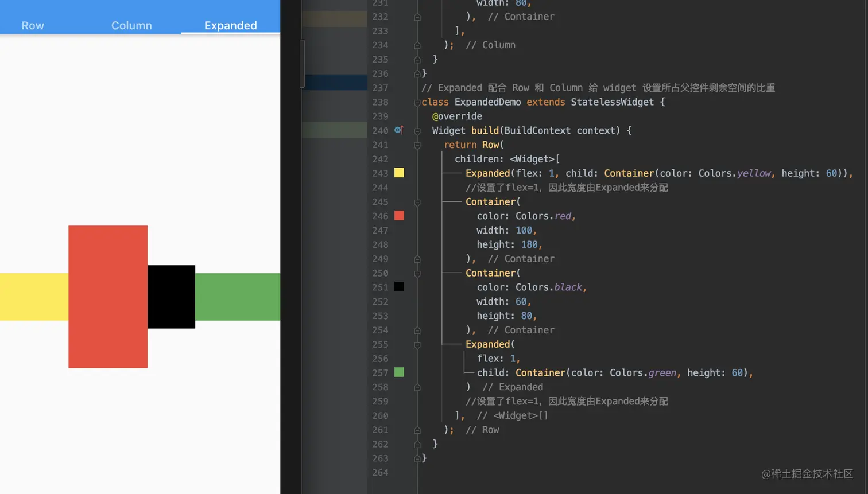Click the 'height: 80,' value line
The width and height of the screenshot is (868, 494).
click(507, 316)
